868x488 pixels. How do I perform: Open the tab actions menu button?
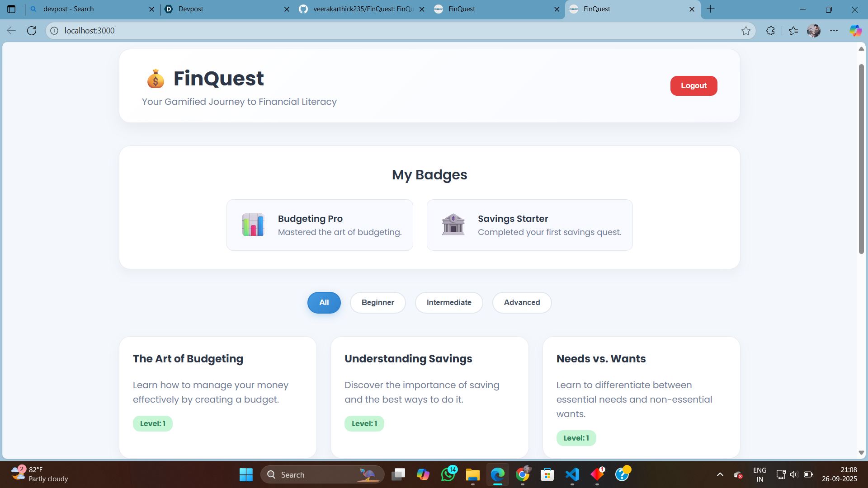pyautogui.click(x=12, y=9)
